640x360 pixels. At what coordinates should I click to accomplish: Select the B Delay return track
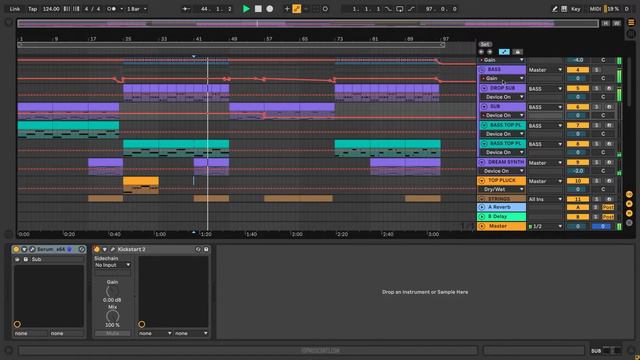(502, 217)
